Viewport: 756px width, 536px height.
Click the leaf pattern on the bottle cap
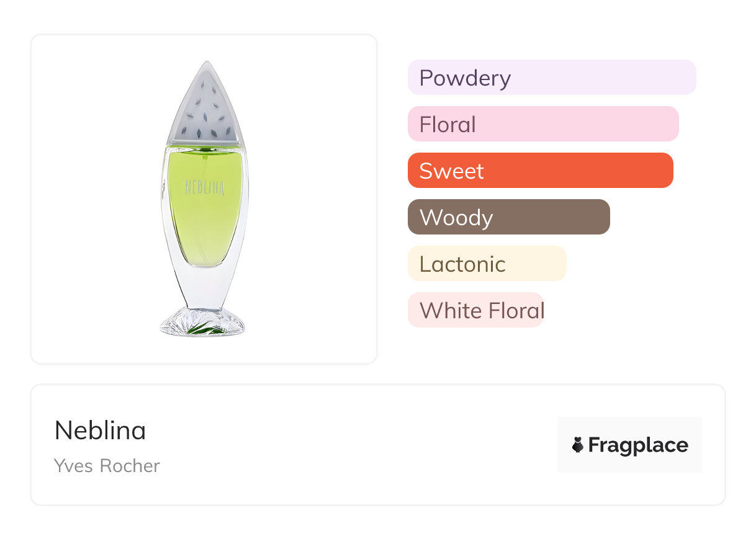click(x=207, y=118)
